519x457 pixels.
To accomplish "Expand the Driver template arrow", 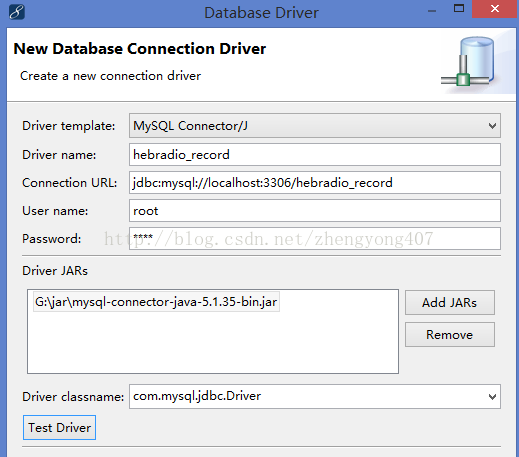I will (x=492, y=126).
